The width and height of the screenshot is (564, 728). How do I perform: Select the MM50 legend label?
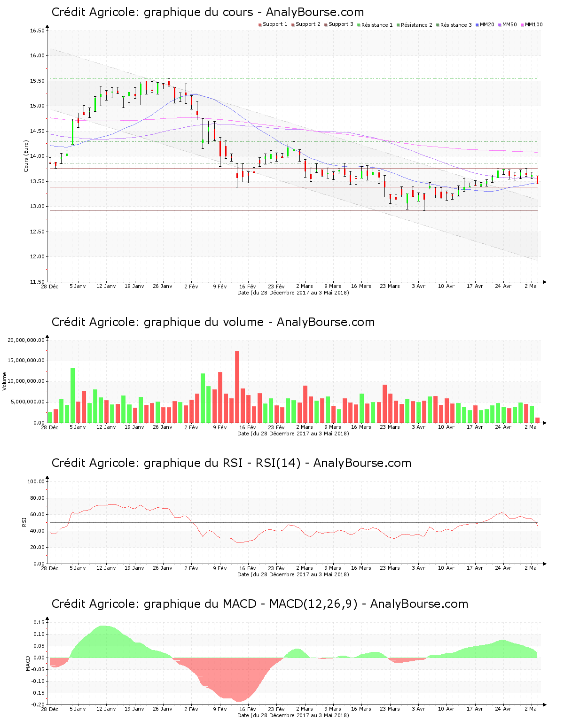(x=509, y=24)
